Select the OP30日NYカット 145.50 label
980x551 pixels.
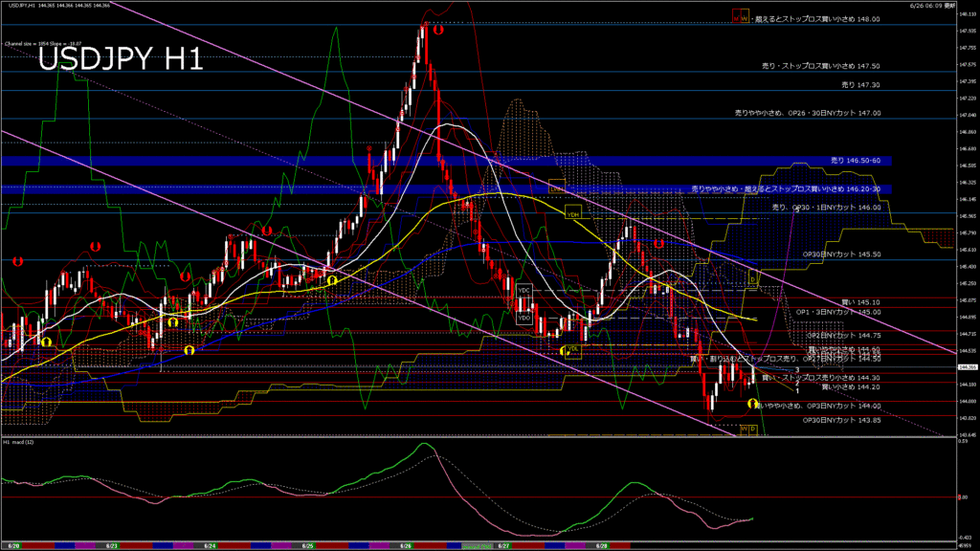coord(842,254)
